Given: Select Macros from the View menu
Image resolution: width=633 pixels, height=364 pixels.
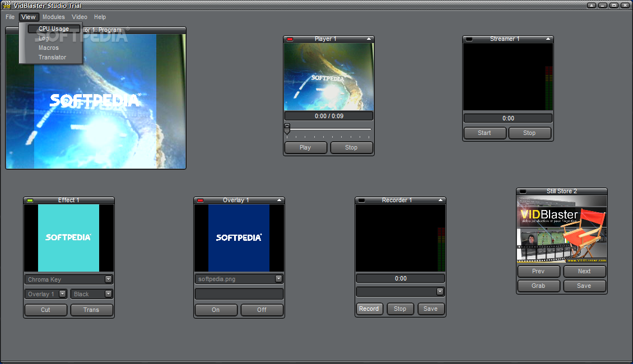Looking at the screenshot, I should [48, 48].
